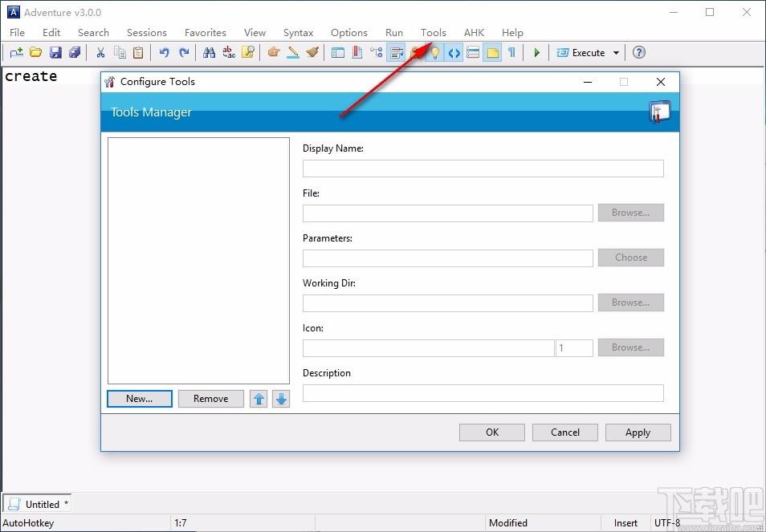Toggle the angle-brackets toolbar button
The width and height of the screenshot is (766, 532).
tap(454, 52)
